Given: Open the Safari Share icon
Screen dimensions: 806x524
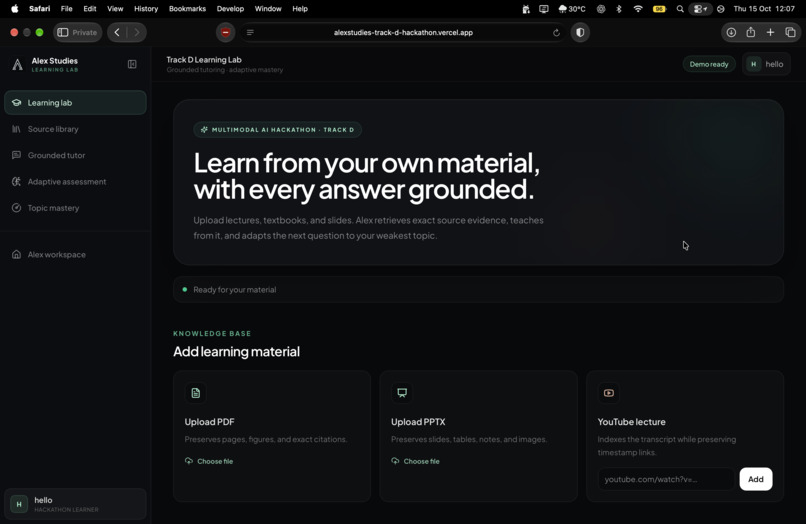Looking at the screenshot, I should pos(751,32).
